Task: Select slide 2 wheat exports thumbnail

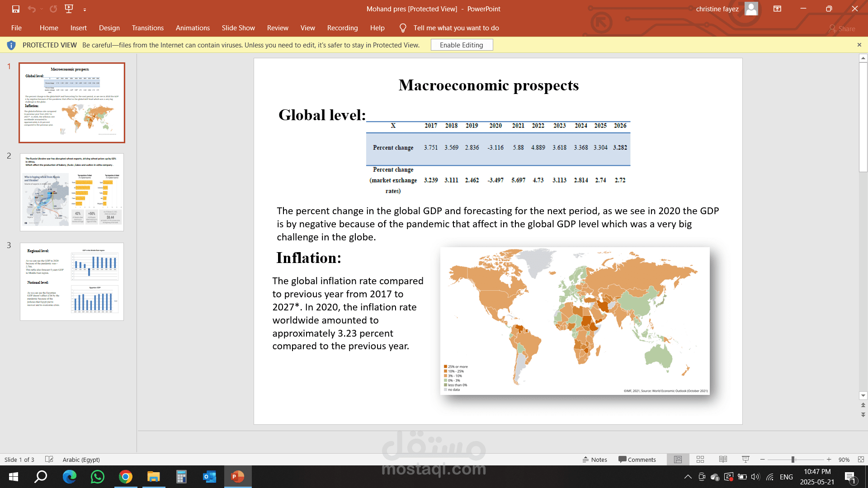Action: pyautogui.click(x=72, y=192)
